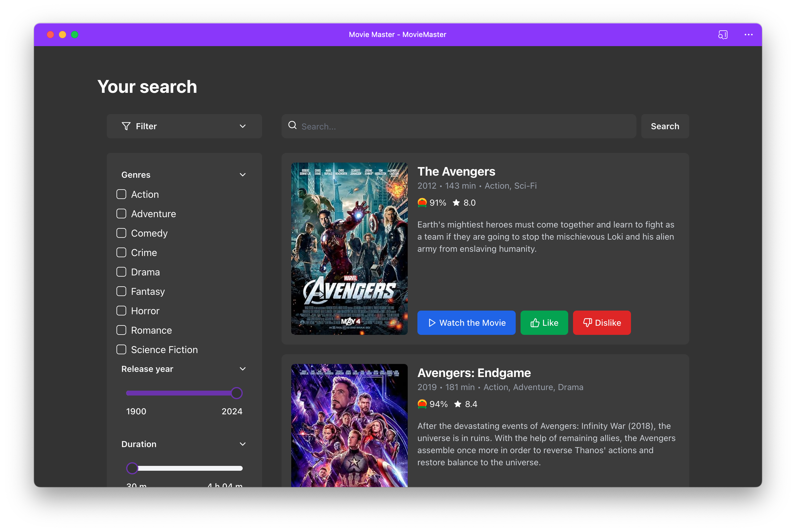796x532 pixels.
Task: Toggle the Action genre checkbox
Action: (121, 194)
